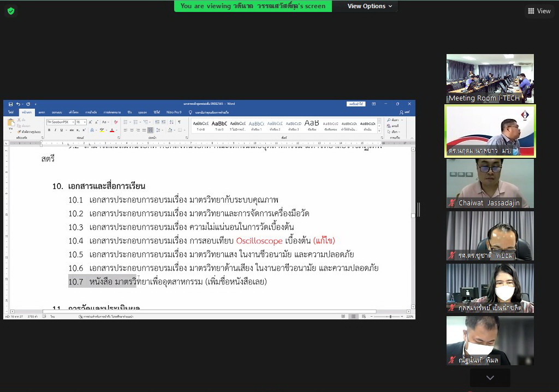Click the increase font size icon

click(x=90, y=122)
